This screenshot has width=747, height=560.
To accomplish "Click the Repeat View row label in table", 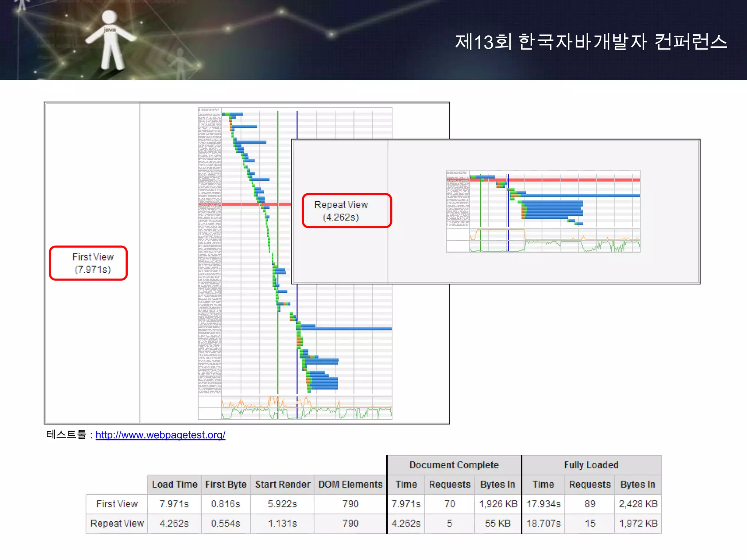I will [x=117, y=524].
